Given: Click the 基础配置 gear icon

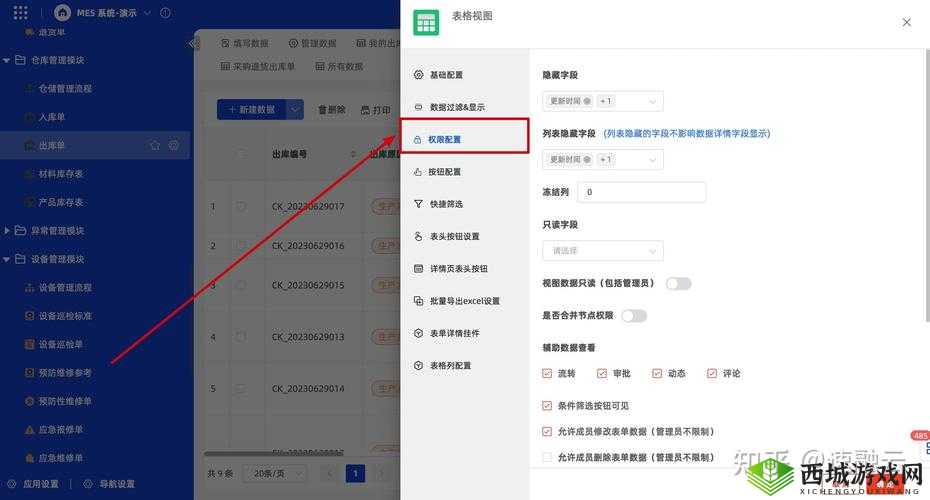Looking at the screenshot, I should [418, 75].
